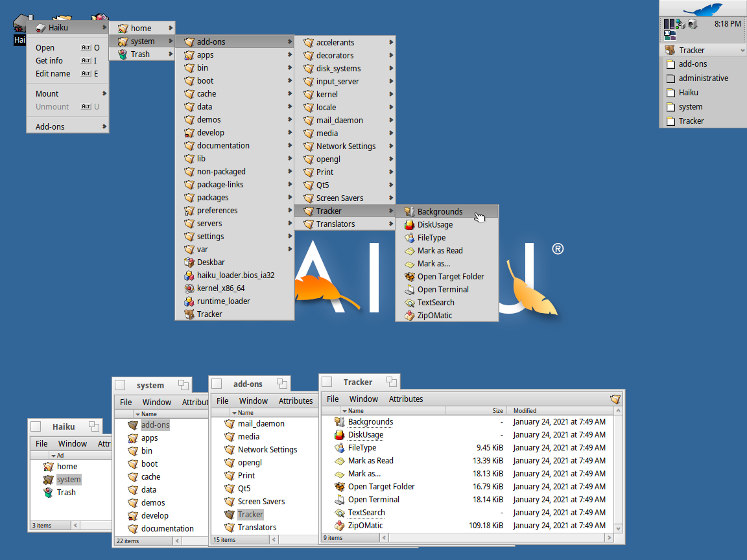Screen dimensions: 747x560
Task: Open the non-packaged folder in system submenu
Action: click(x=234, y=171)
